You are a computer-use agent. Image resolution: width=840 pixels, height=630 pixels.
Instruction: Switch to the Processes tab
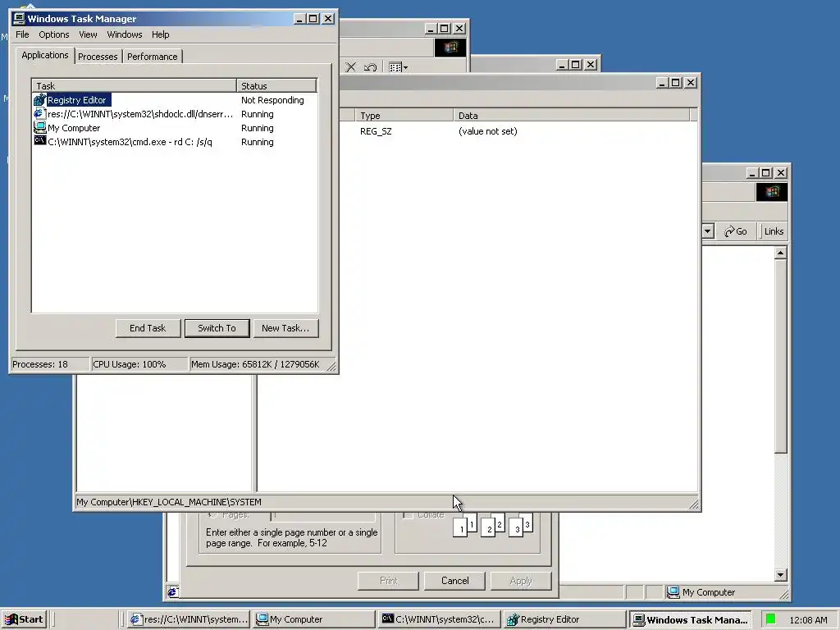(x=98, y=57)
